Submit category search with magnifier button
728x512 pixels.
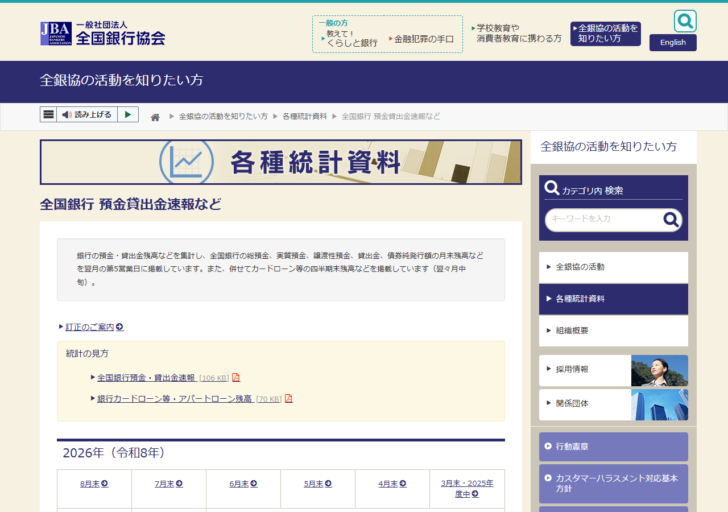[x=671, y=219]
